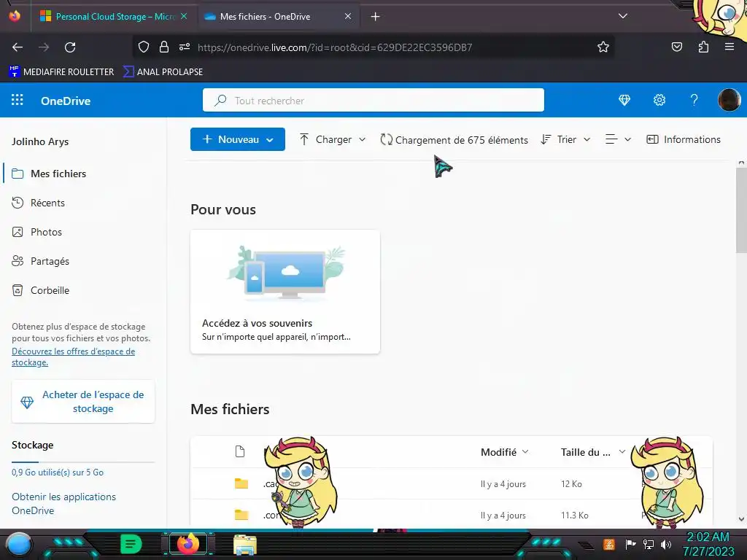Open the folder icon in the 11.3 Ko row
This screenshot has width=747, height=560.
pyautogui.click(x=241, y=515)
